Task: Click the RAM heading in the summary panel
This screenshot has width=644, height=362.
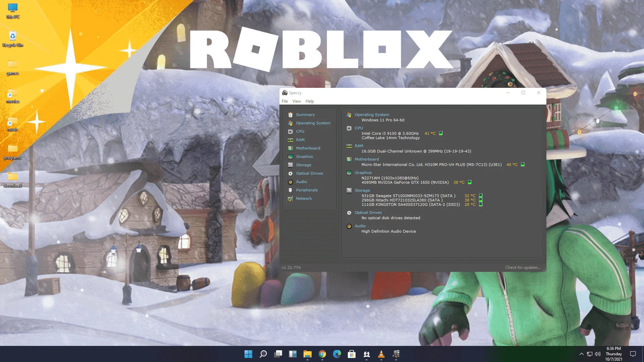Action: point(359,146)
